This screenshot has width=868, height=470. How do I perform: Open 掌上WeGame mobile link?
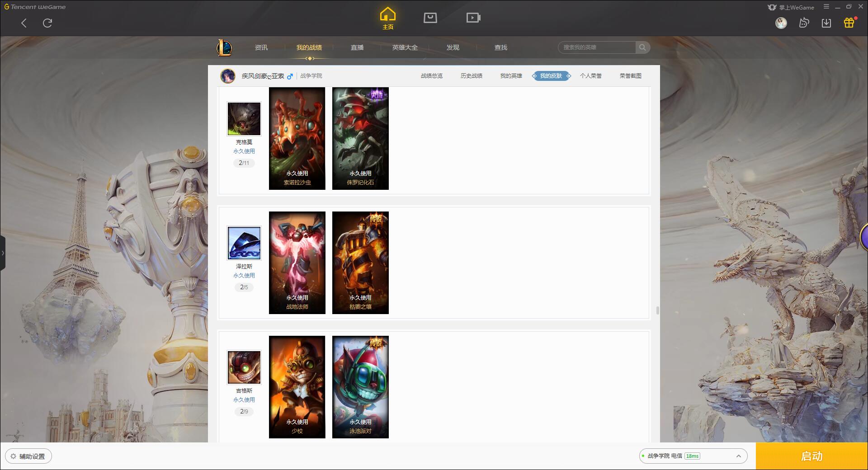click(x=791, y=7)
